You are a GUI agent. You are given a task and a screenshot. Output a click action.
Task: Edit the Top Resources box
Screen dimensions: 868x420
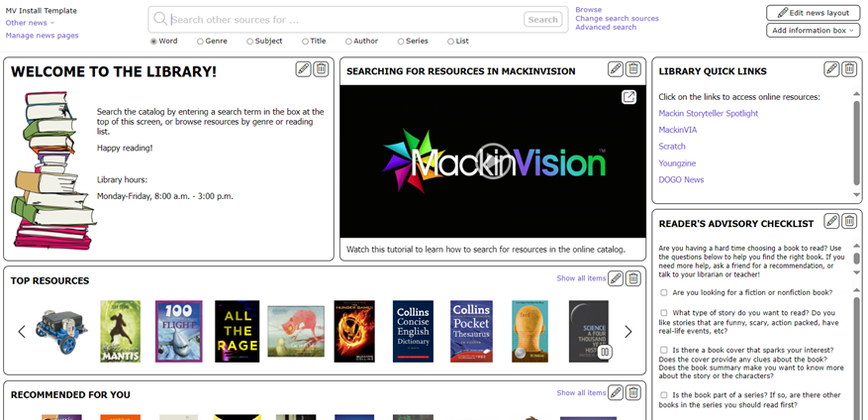click(x=616, y=278)
